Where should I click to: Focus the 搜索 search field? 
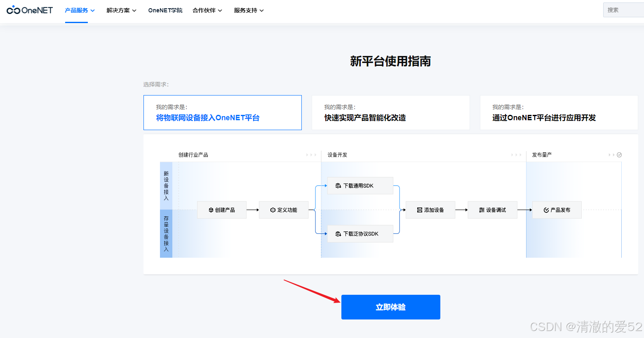(x=623, y=10)
